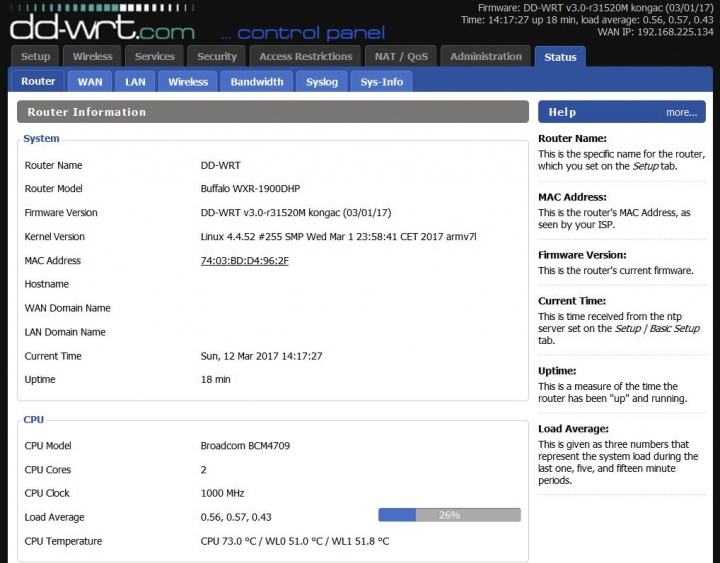Open the Administration tab
Screen dimensions: 720x563
coord(486,56)
